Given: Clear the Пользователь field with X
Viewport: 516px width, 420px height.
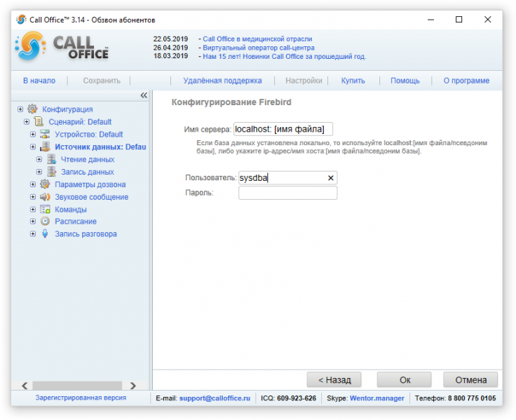Looking at the screenshot, I should (330, 178).
